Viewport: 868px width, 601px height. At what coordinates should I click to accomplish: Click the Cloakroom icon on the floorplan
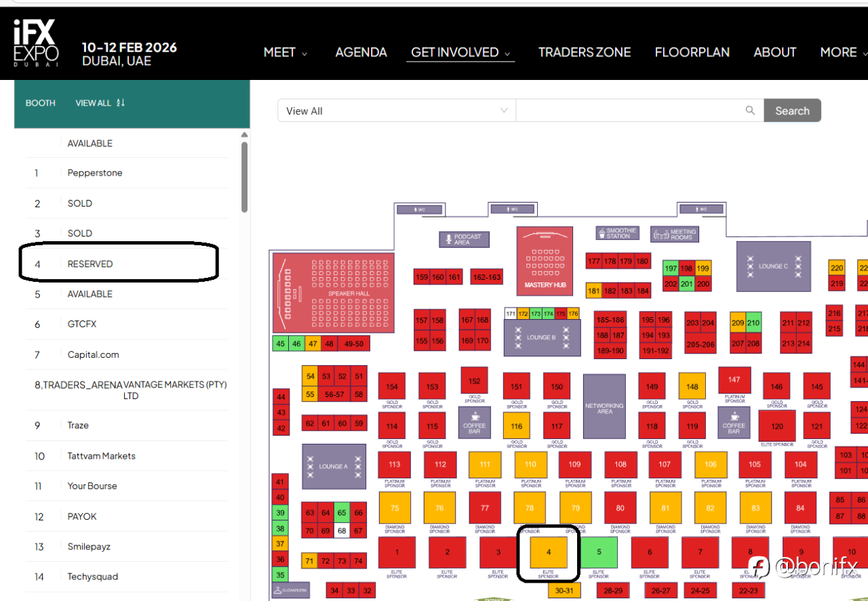pos(290,590)
